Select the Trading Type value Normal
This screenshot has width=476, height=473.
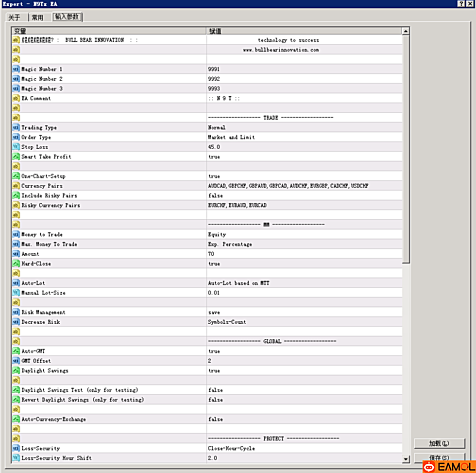click(x=217, y=127)
